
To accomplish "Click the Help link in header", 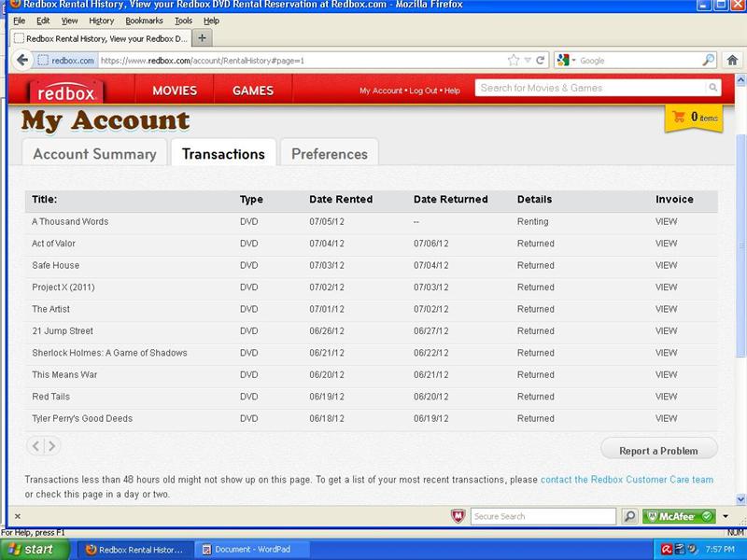I will (452, 91).
